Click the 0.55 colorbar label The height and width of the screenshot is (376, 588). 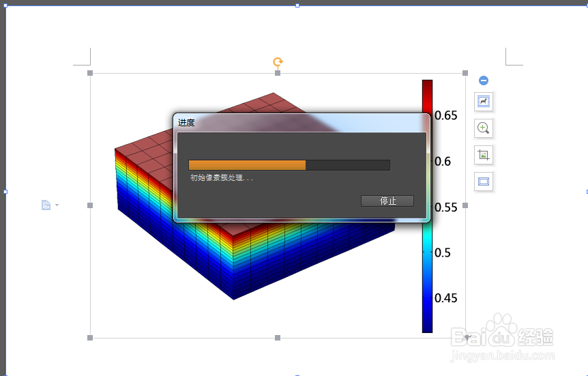[445, 207]
